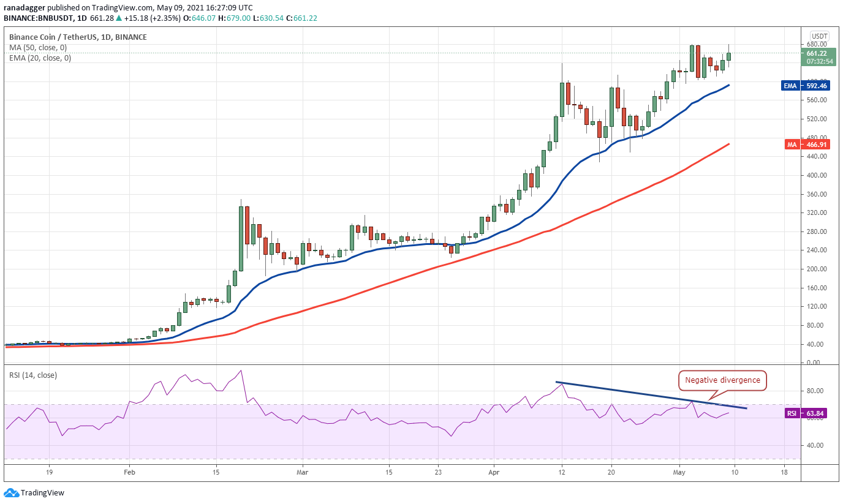Screen dimensions: 843x504
Task: Click the "18" date axis label
Action: (784, 473)
